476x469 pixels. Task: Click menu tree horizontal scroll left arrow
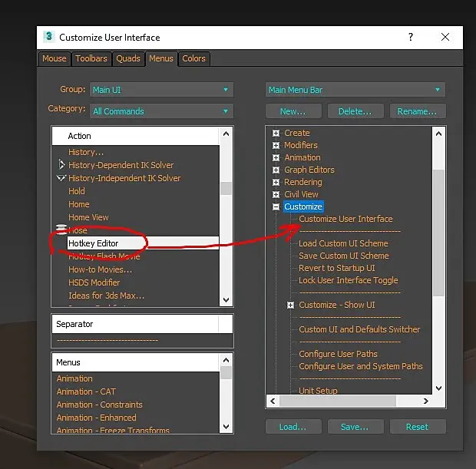[273, 401]
